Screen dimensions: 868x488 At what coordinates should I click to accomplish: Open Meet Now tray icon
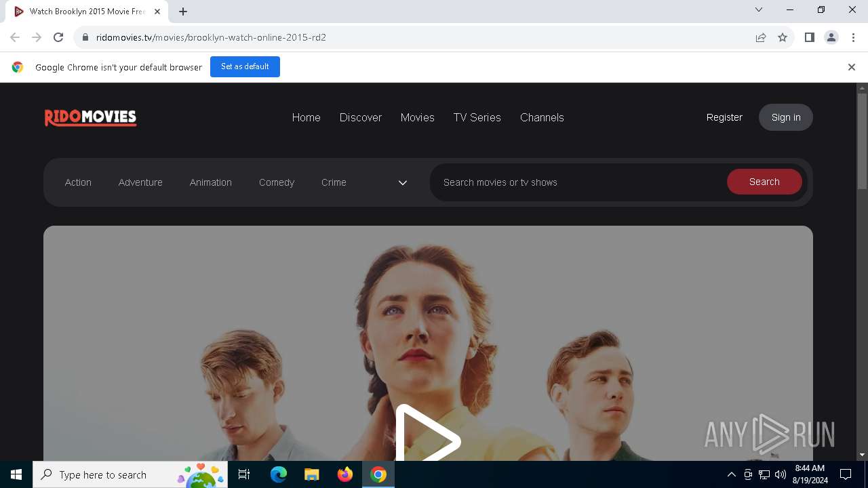pos(748,474)
